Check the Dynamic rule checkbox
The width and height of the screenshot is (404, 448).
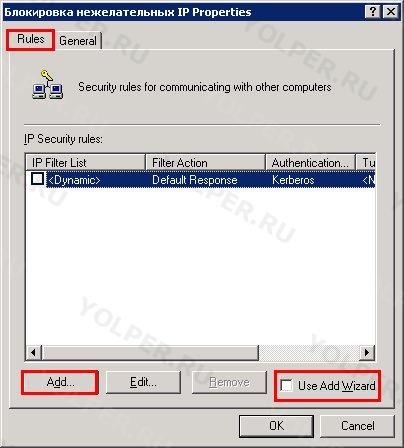point(37,178)
